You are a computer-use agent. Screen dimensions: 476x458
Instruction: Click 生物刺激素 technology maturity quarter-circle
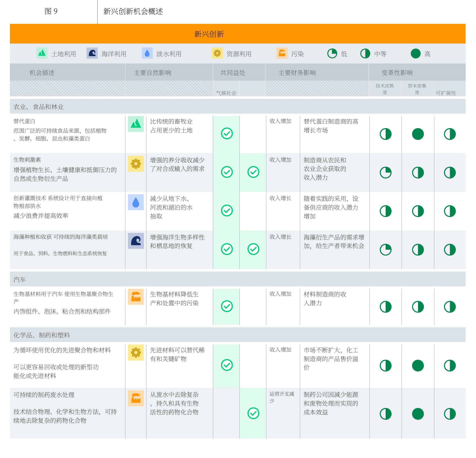point(385,173)
